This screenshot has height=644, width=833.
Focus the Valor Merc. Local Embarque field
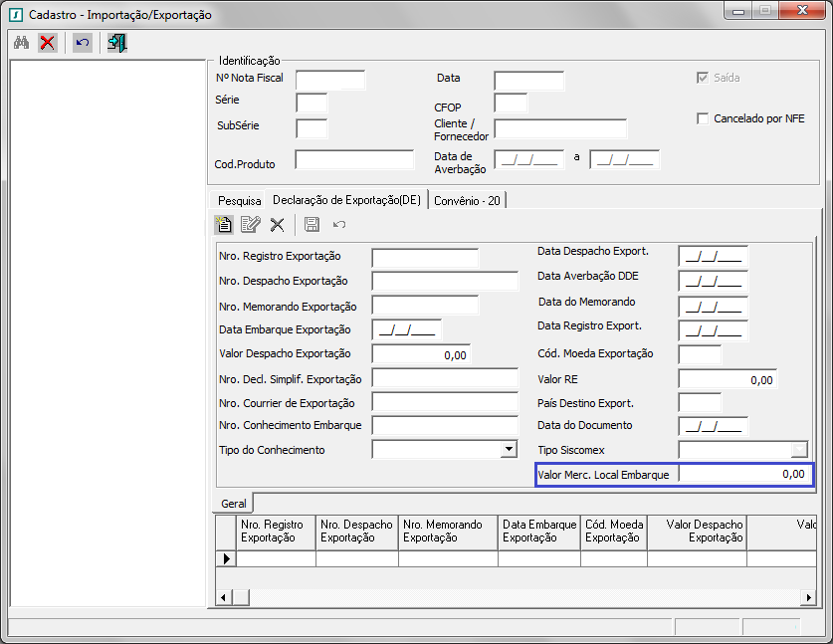coord(744,475)
